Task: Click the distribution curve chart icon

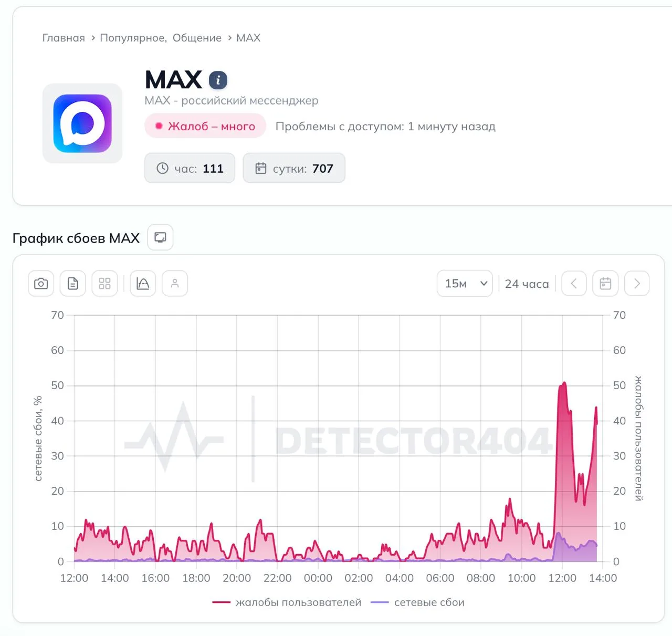Action: (x=143, y=284)
